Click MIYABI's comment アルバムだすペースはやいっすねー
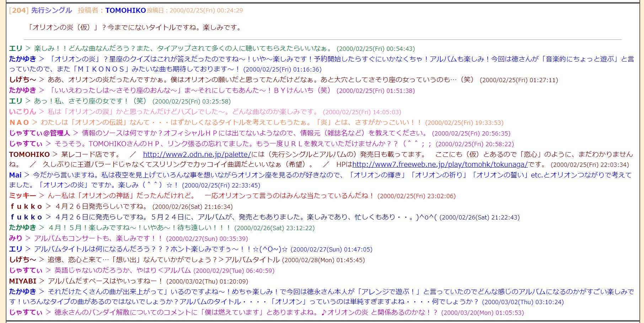 click(105, 281)
